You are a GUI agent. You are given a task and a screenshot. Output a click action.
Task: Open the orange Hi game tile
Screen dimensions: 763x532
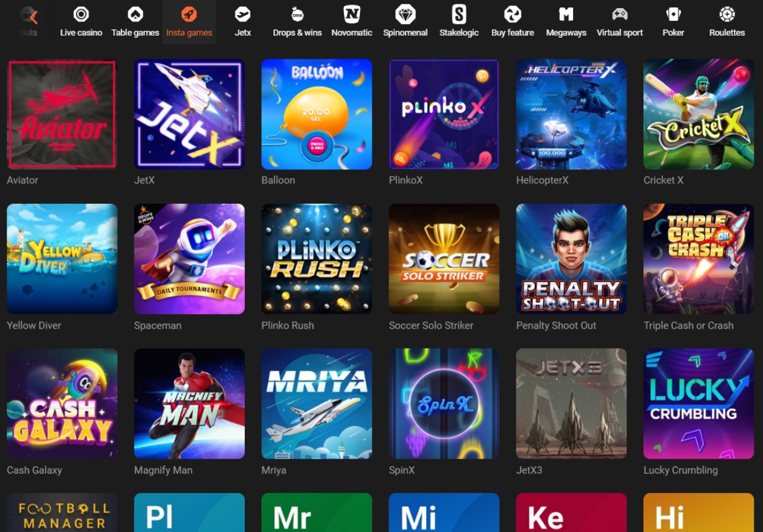tap(698, 512)
